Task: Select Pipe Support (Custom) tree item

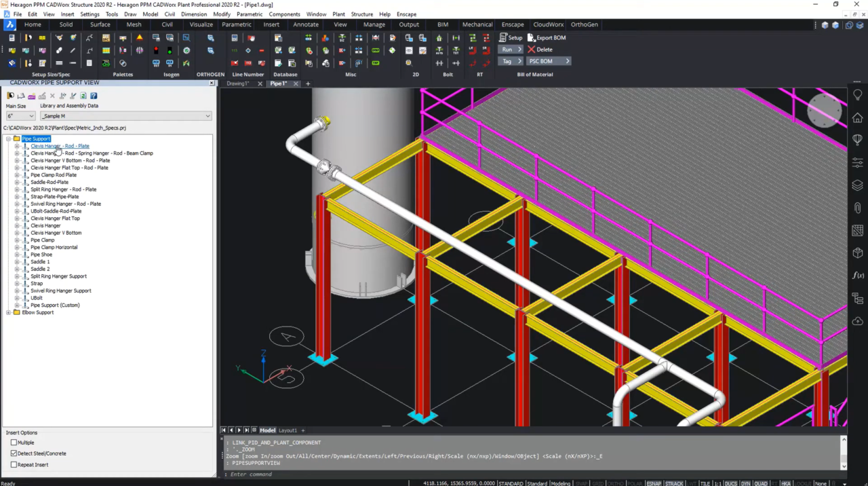Action: pos(55,305)
